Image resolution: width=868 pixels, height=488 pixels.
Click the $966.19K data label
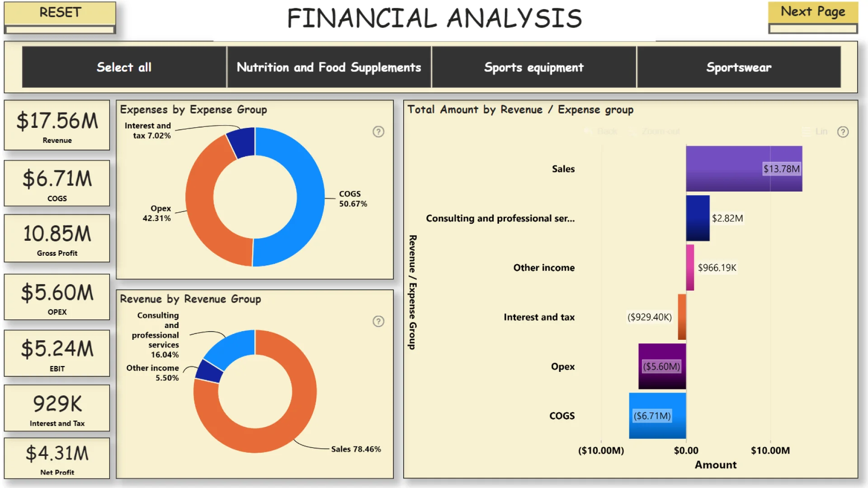[x=717, y=267]
